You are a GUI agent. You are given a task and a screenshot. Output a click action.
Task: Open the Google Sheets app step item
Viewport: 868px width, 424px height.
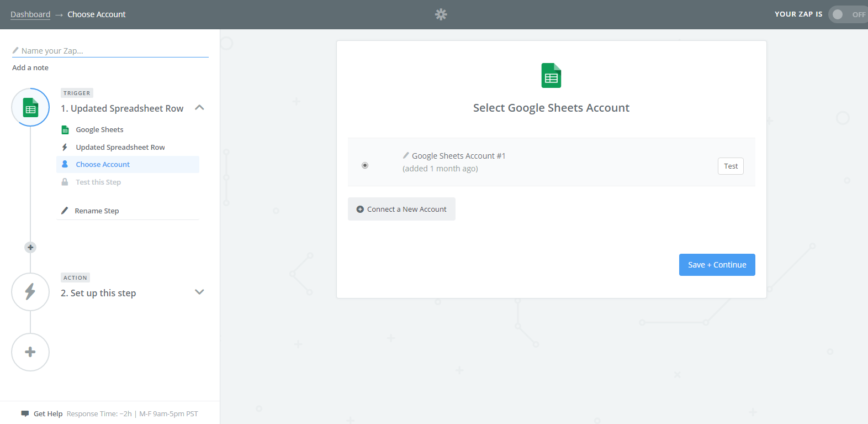click(x=128, y=130)
